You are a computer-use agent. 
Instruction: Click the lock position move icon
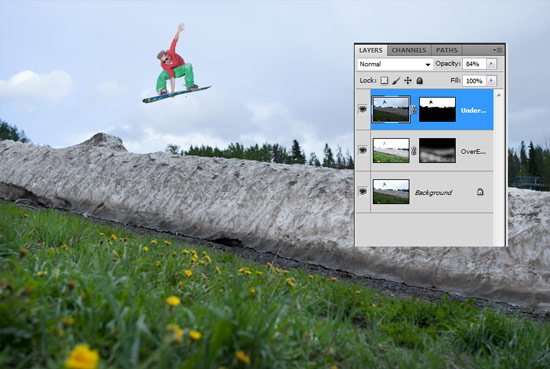408,81
